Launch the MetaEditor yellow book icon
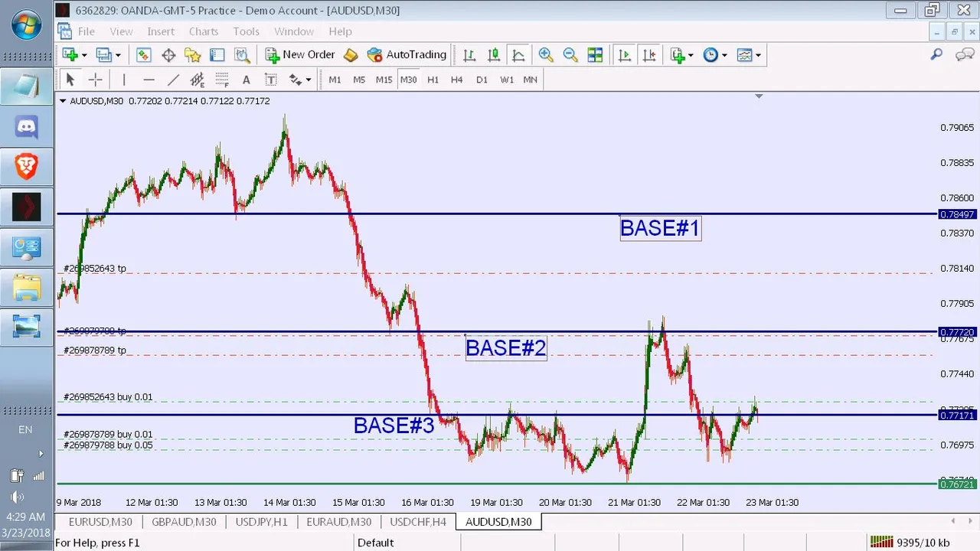Screen dimensions: 980x551 click(351, 54)
